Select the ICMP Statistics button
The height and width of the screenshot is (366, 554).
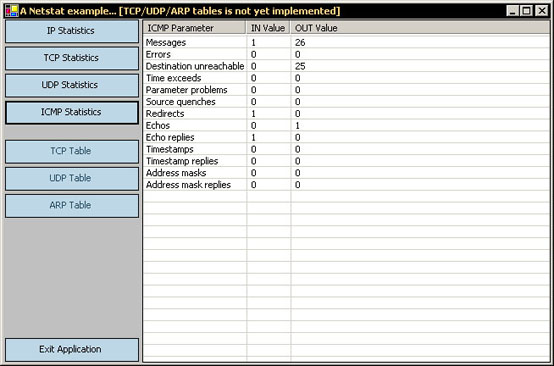pyautogui.click(x=72, y=112)
